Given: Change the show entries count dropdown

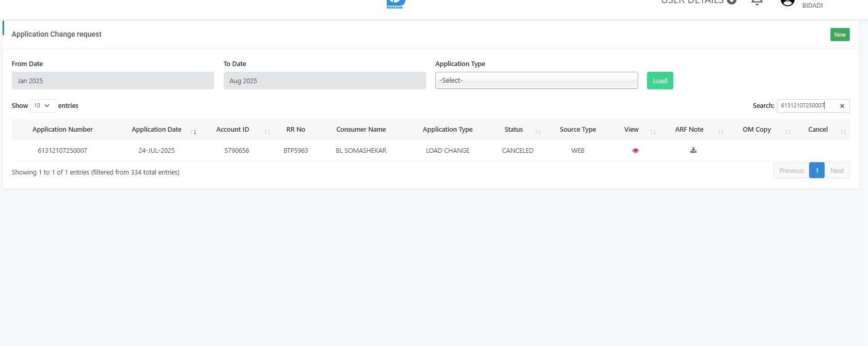Looking at the screenshot, I should click(x=42, y=106).
